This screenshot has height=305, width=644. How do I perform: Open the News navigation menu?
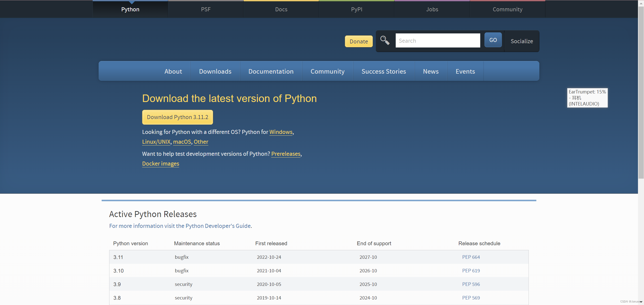(431, 71)
